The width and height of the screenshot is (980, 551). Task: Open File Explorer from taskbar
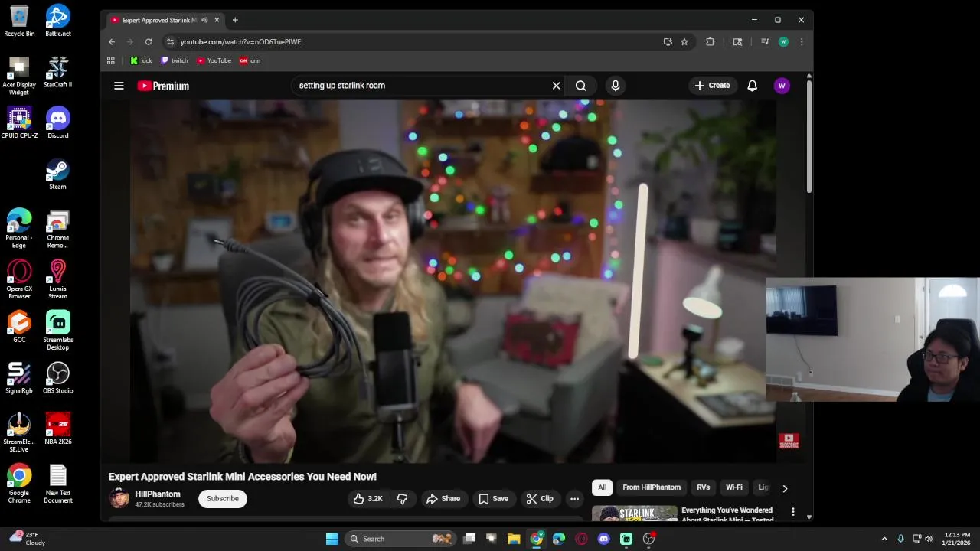(514, 539)
